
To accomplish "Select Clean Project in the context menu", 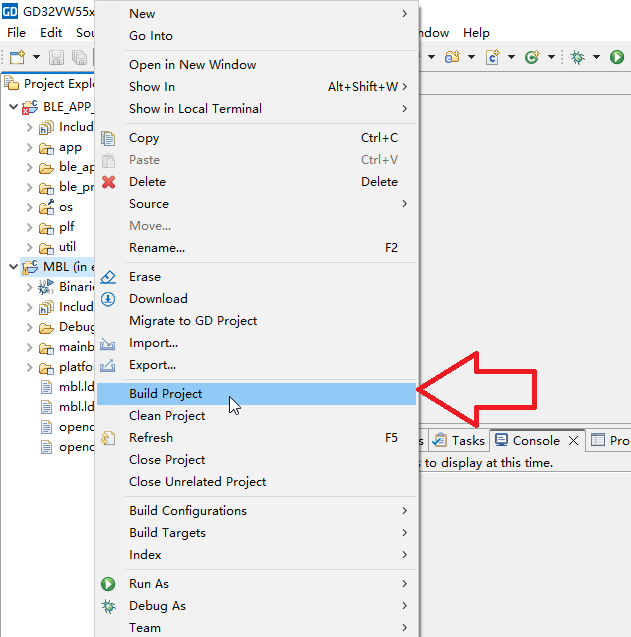I will [x=167, y=416].
